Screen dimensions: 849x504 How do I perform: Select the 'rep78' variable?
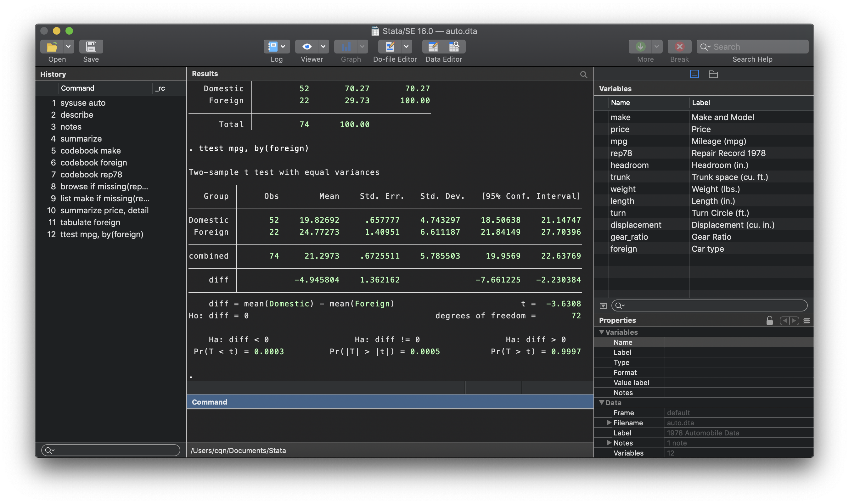pos(704,153)
